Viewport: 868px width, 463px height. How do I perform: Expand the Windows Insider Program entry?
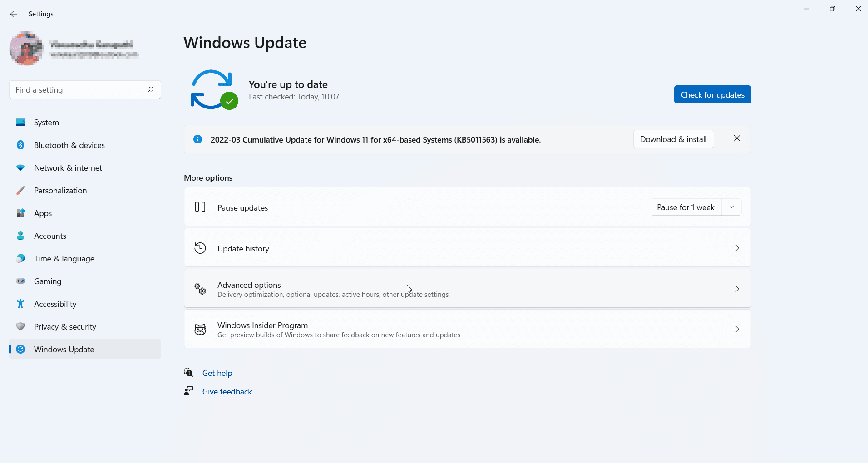pyautogui.click(x=737, y=329)
